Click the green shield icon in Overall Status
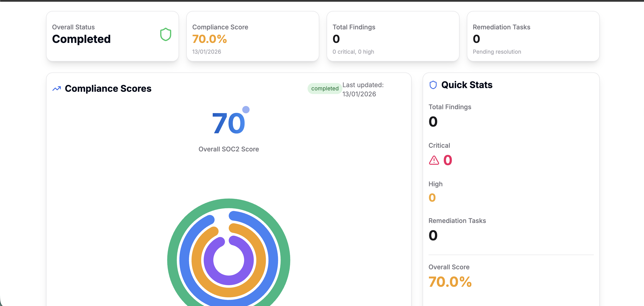The height and width of the screenshot is (306, 644). [165, 35]
